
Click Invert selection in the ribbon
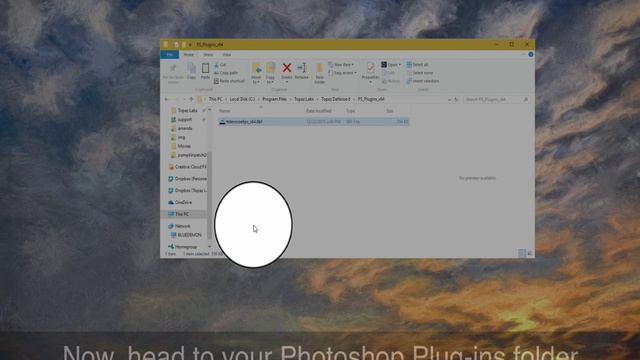[x=422, y=81]
